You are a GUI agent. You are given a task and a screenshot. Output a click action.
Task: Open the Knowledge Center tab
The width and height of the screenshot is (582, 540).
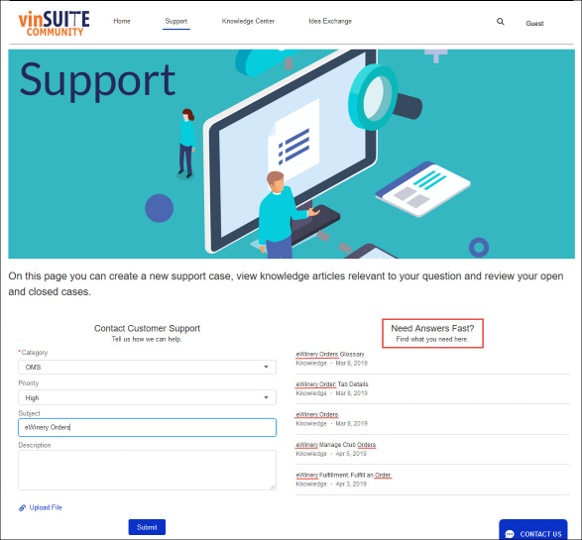tap(248, 21)
